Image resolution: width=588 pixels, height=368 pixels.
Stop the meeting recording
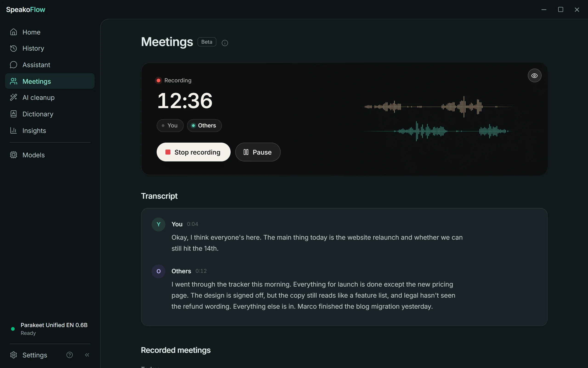(x=193, y=152)
